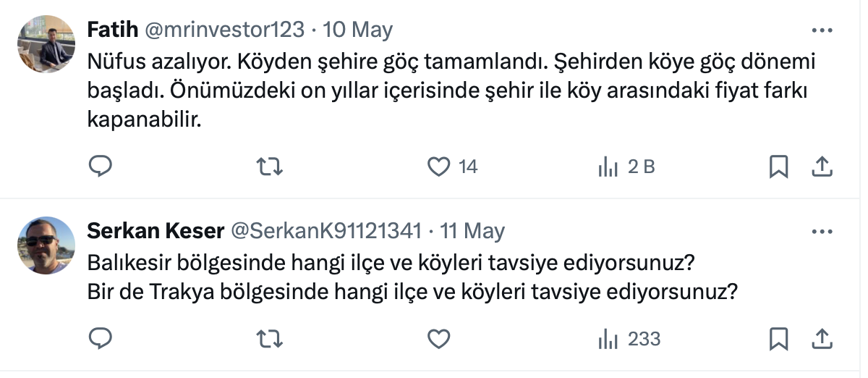Share Fatih's tweet
Screen dimensions: 868x378
(822, 167)
